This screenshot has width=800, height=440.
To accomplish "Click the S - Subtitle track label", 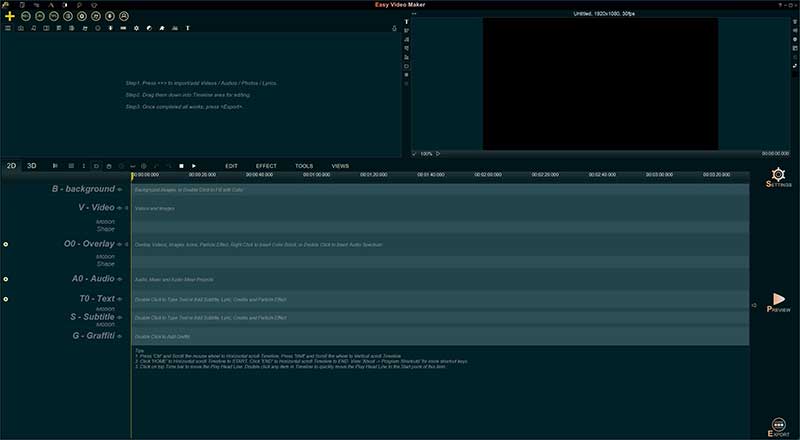I will click(x=92, y=317).
